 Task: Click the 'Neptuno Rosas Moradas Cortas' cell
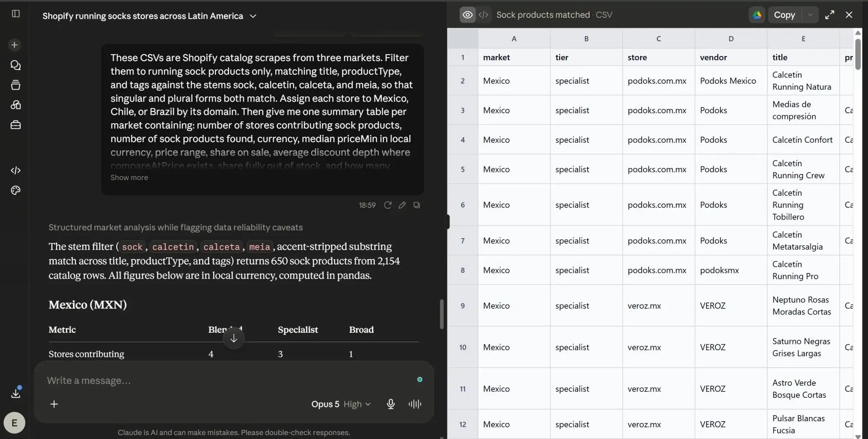(803, 306)
